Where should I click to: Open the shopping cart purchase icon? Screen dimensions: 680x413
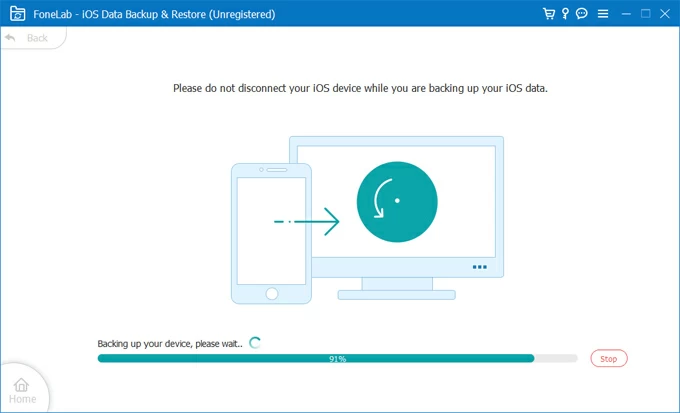click(549, 14)
